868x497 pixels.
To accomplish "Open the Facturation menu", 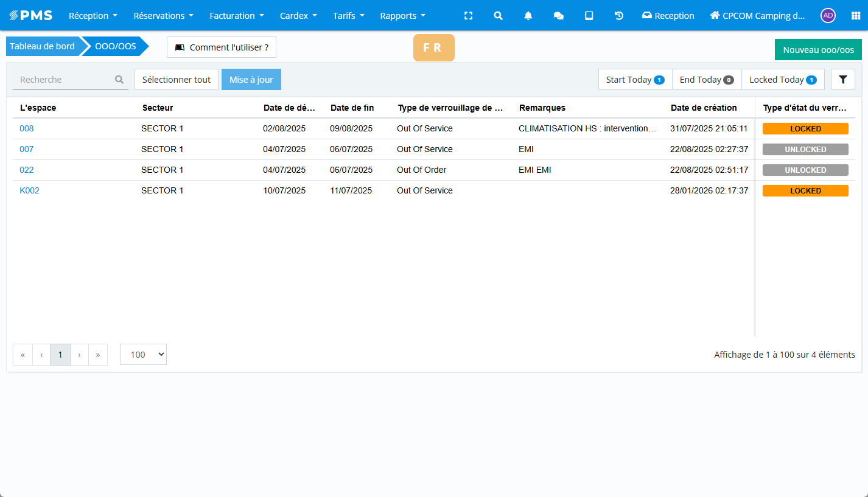I will [x=236, y=16].
